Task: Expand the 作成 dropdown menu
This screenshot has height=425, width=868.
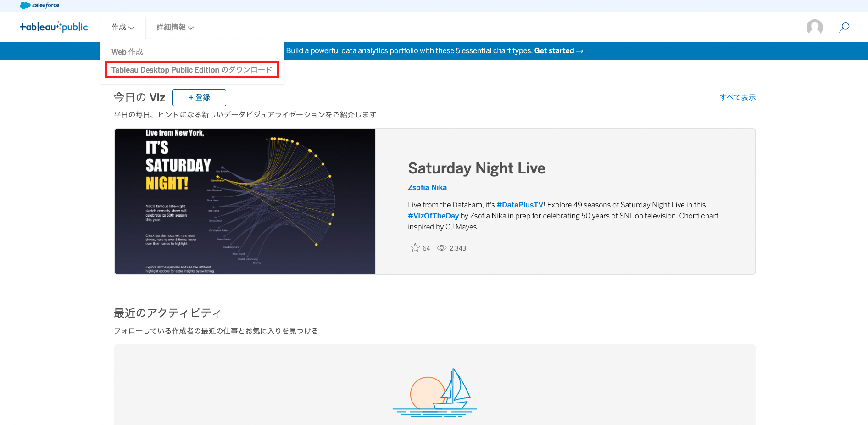Action: click(x=123, y=27)
